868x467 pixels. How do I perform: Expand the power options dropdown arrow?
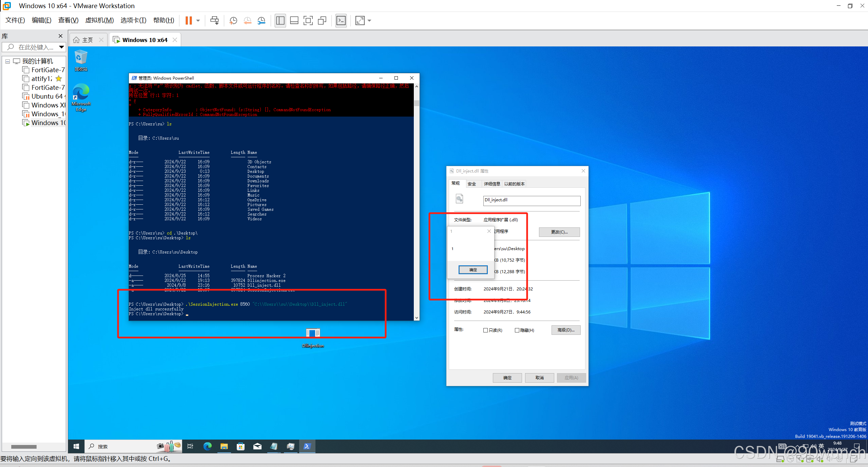[x=198, y=21]
